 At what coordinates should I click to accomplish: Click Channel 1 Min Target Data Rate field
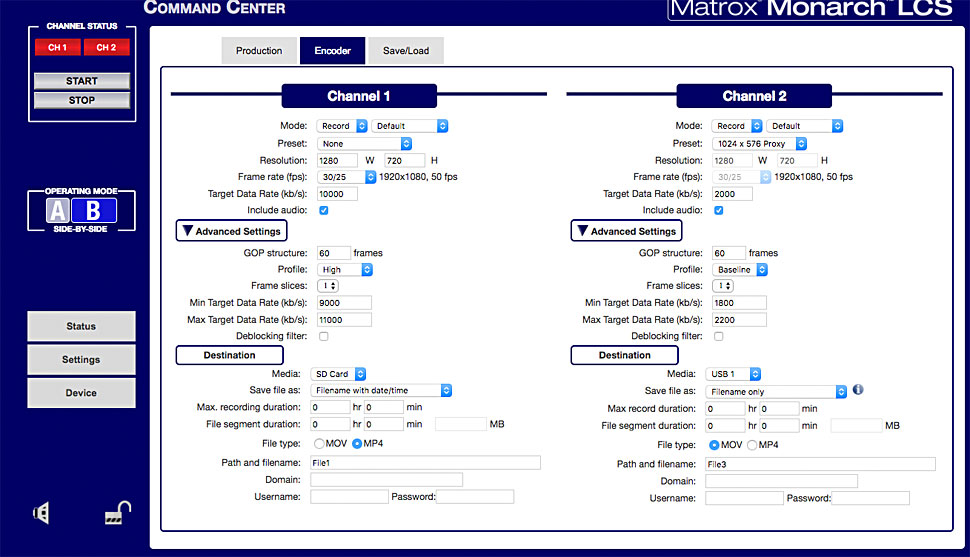point(345,303)
